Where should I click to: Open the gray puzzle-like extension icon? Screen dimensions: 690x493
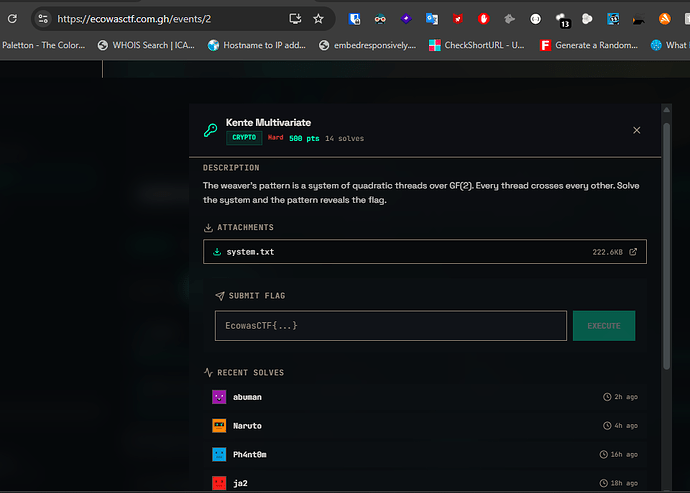pos(510,19)
